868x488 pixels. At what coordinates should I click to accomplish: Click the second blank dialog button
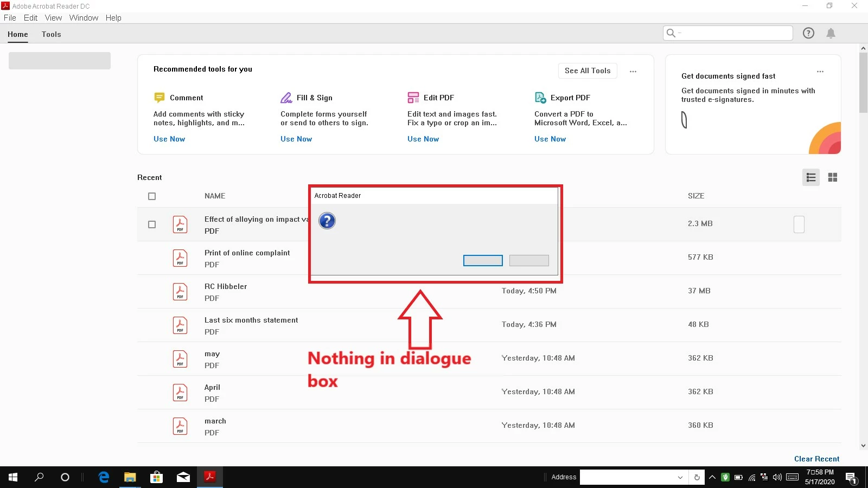[529, 260]
